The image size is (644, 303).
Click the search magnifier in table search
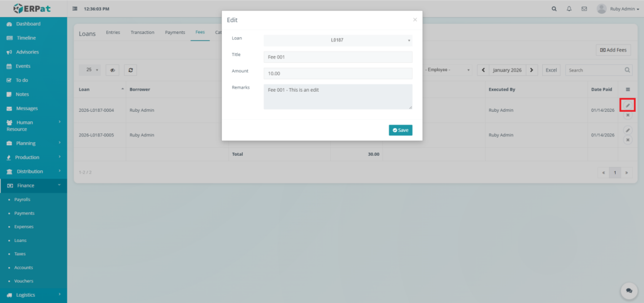(627, 70)
